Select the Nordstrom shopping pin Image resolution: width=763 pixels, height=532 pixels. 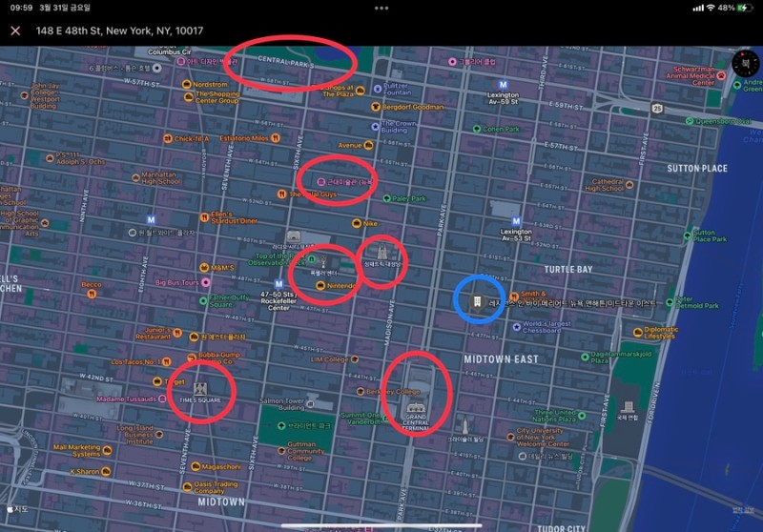[x=186, y=84]
